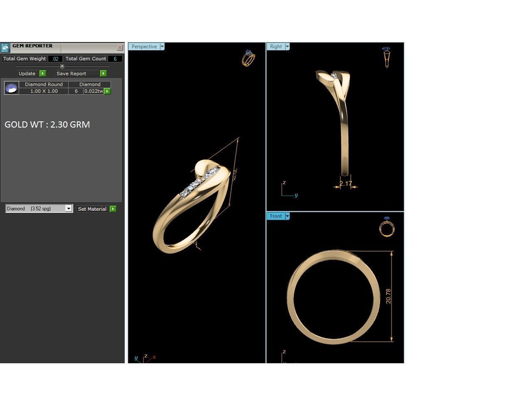
Task: Click the ring orientation icon in Right view
Action: (x=387, y=57)
